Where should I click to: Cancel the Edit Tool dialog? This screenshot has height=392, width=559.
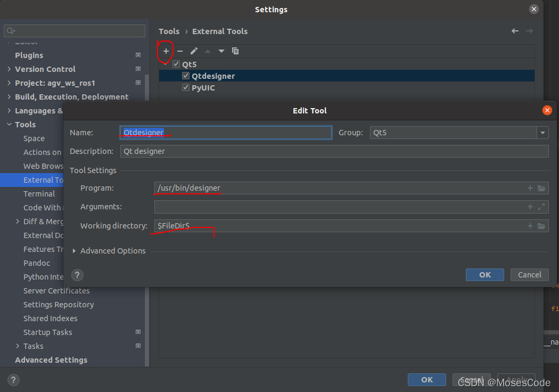[x=529, y=275]
